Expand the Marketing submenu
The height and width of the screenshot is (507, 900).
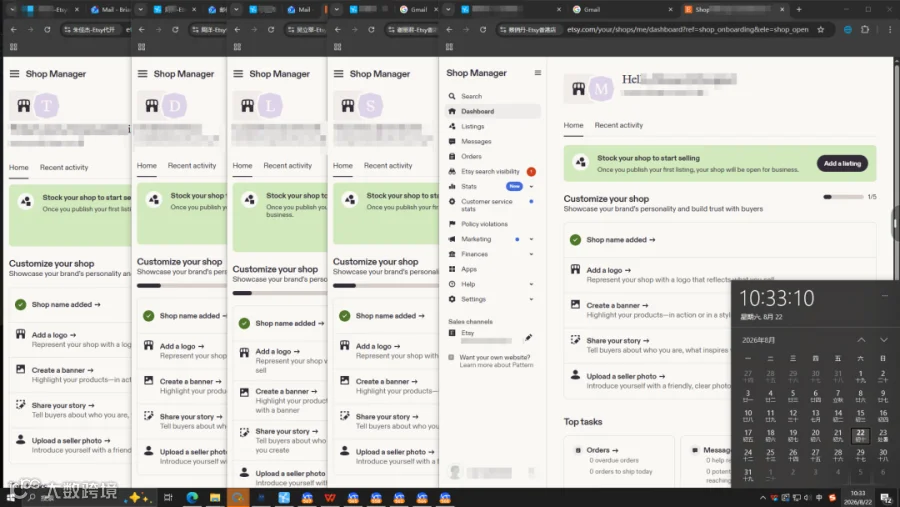coord(532,239)
